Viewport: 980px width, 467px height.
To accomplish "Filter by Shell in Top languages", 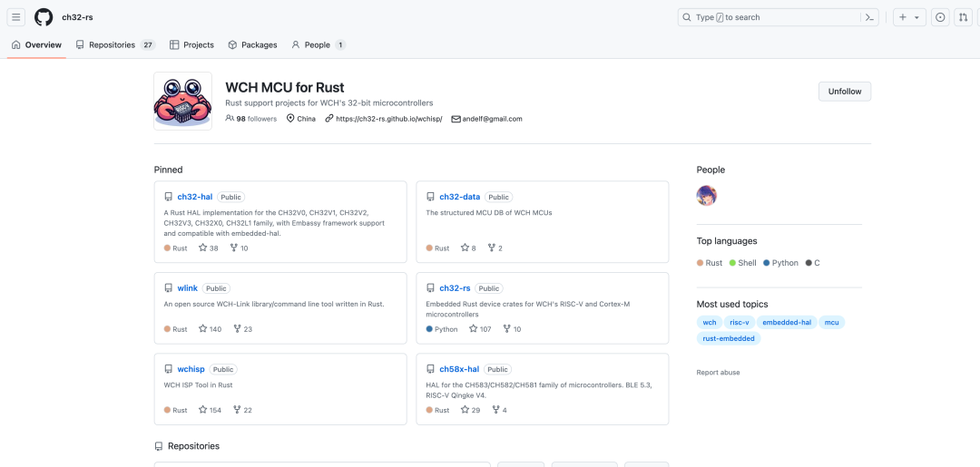I will pos(742,263).
